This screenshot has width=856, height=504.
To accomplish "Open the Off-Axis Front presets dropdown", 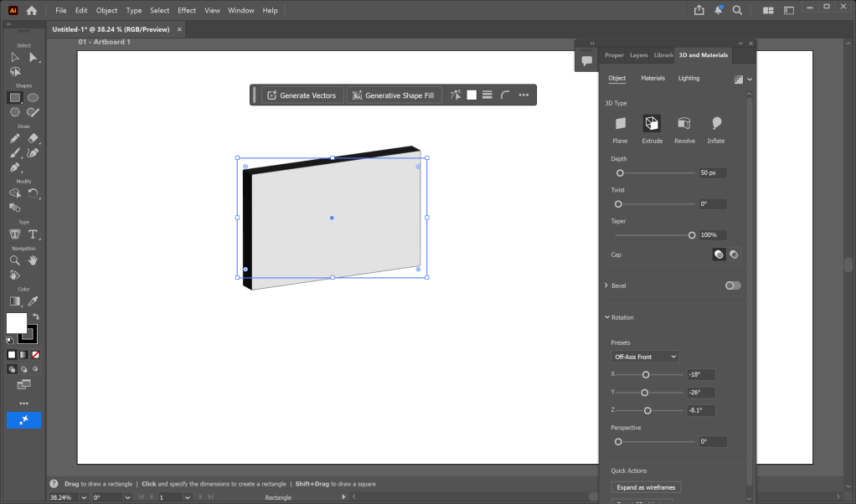I will (x=645, y=357).
